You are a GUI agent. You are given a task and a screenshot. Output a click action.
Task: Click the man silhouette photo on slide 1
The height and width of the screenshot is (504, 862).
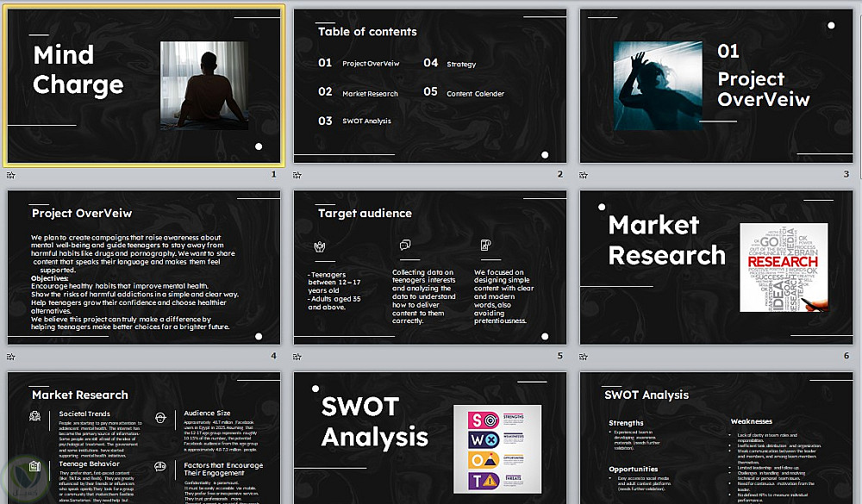[204, 86]
